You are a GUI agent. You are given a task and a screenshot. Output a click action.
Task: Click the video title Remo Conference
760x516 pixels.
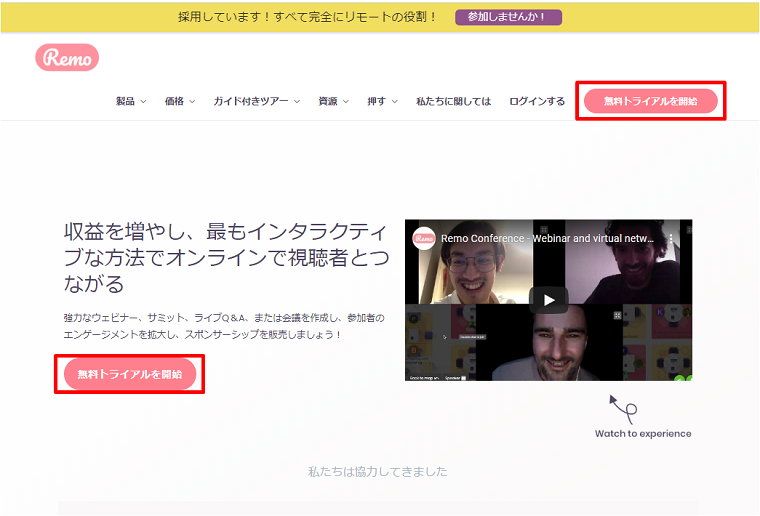(547, 238)
